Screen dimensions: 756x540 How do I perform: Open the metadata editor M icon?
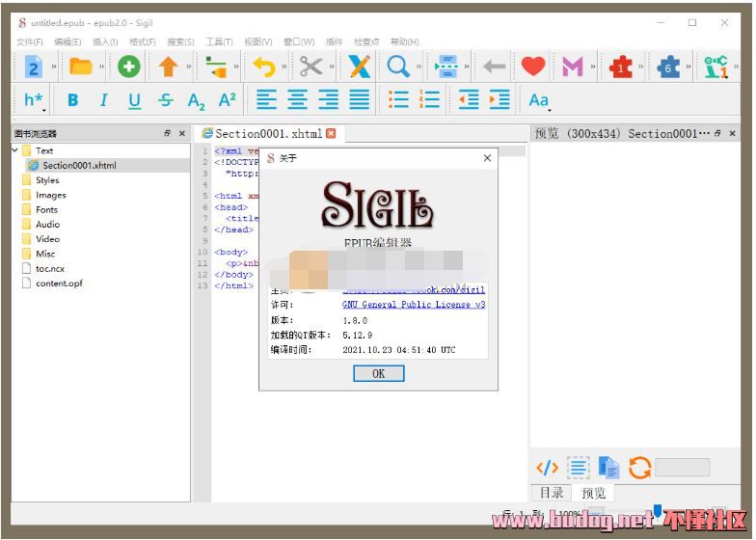[573, 67]
